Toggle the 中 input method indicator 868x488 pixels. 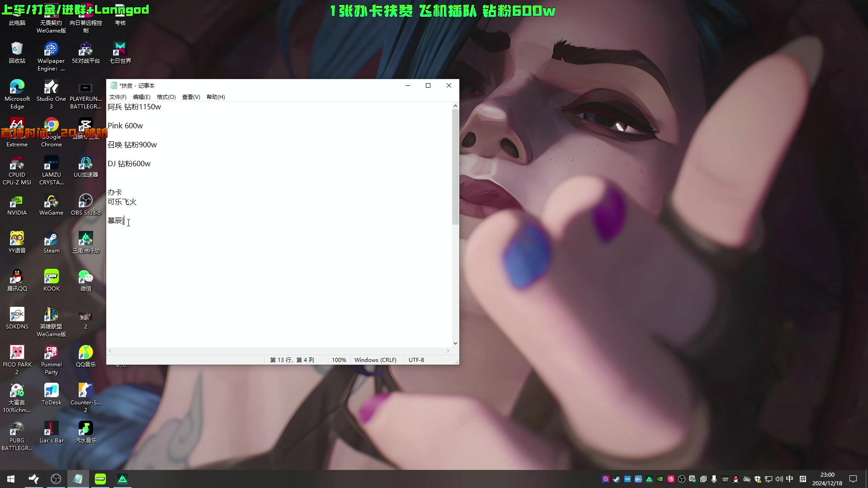point(790,479)
